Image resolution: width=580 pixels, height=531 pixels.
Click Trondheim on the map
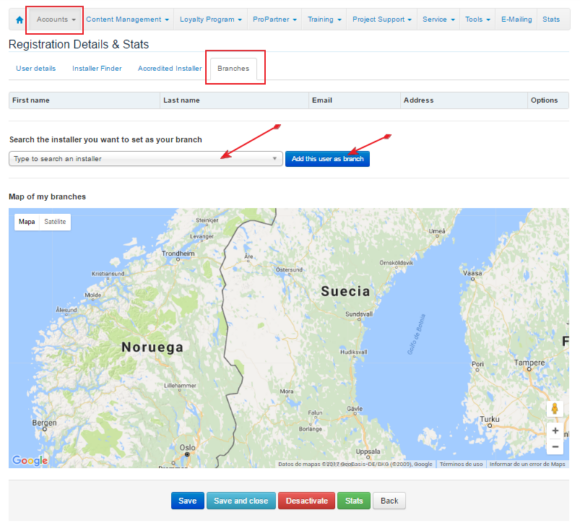178,254
